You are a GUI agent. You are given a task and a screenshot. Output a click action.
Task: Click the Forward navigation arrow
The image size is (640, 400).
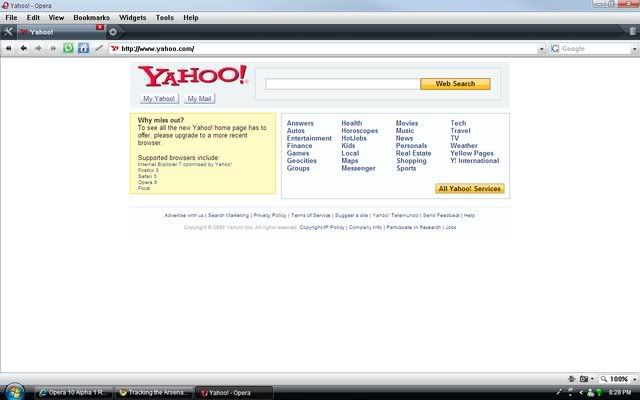(38, 48)
